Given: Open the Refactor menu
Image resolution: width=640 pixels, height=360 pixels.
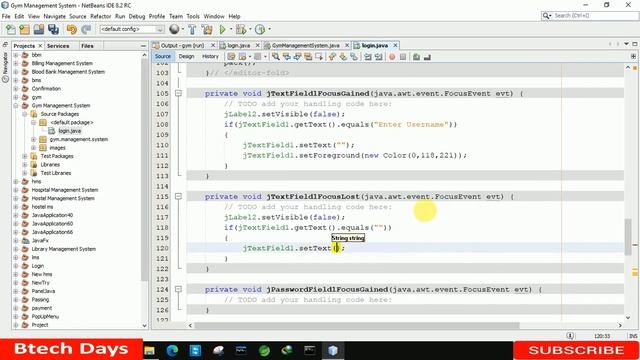Looking at the screenshot, I should coord(100,16).
